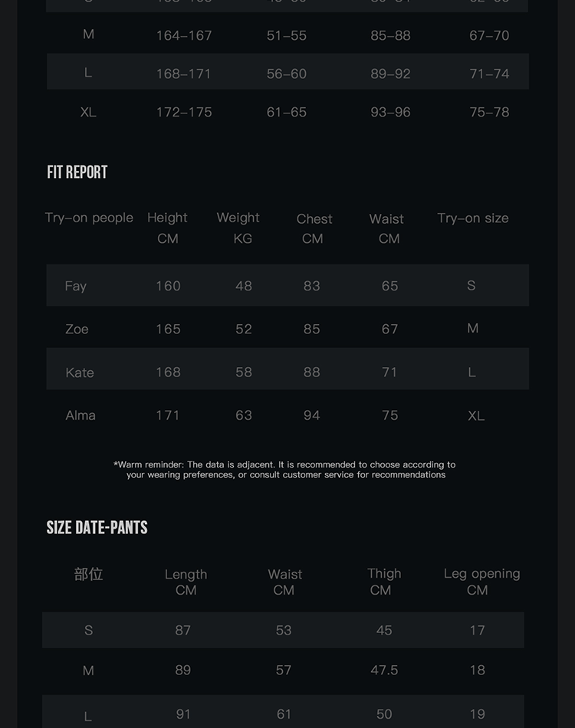Viewport: 575px width, 728px height.
Task: Click the SIZE DATE-PANTS heading
Action: point(97,527)
